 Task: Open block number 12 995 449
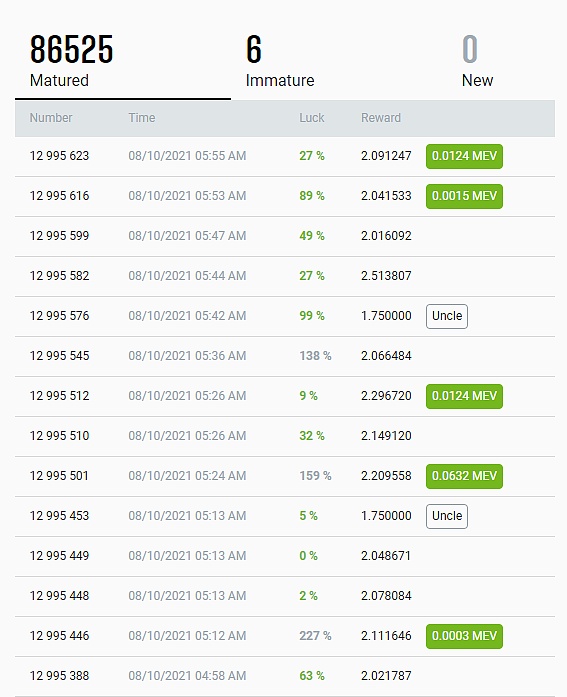coord(60,556)
